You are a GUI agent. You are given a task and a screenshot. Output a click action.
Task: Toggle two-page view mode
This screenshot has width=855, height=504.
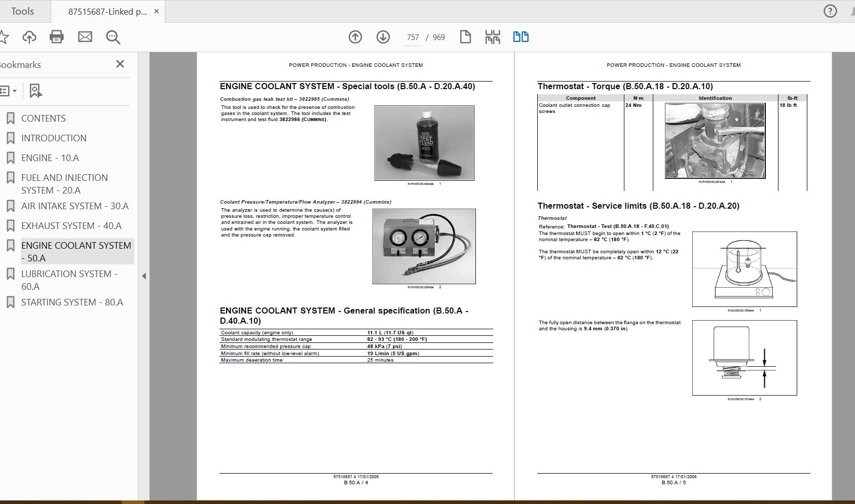coord(521,37)
